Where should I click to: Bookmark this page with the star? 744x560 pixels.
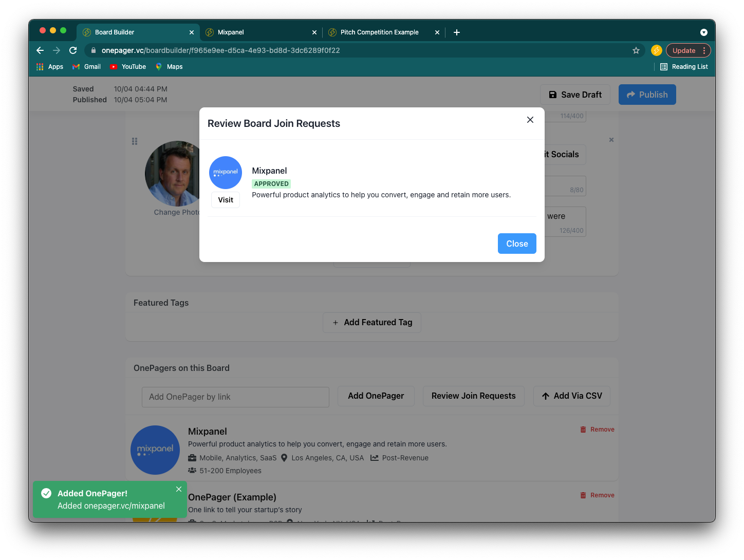pyautogui.click(x=636, y=50)
